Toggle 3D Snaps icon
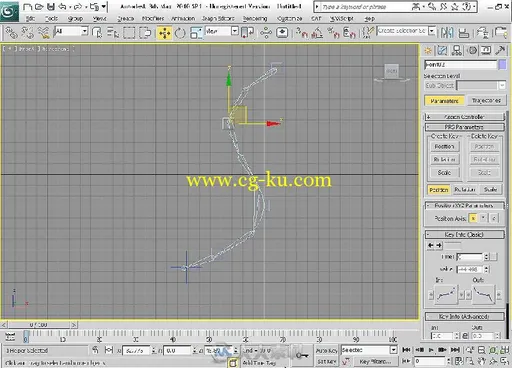Screen dimensions: 512x368 coord(302,33)
